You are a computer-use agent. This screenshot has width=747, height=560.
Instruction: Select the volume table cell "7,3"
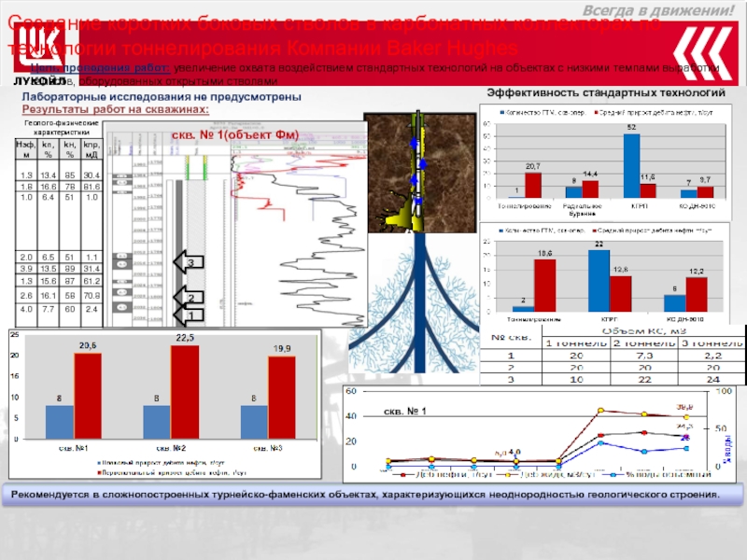click(644, 356)
